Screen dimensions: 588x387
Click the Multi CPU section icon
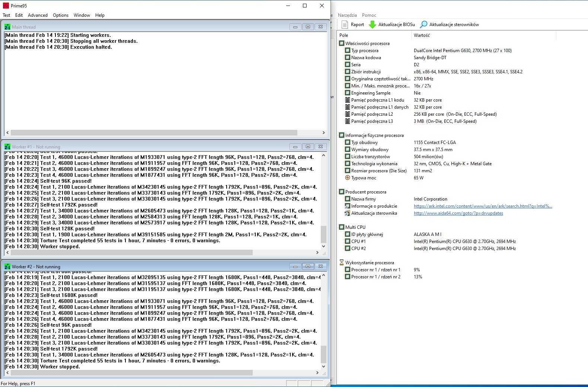click(341, 227)
